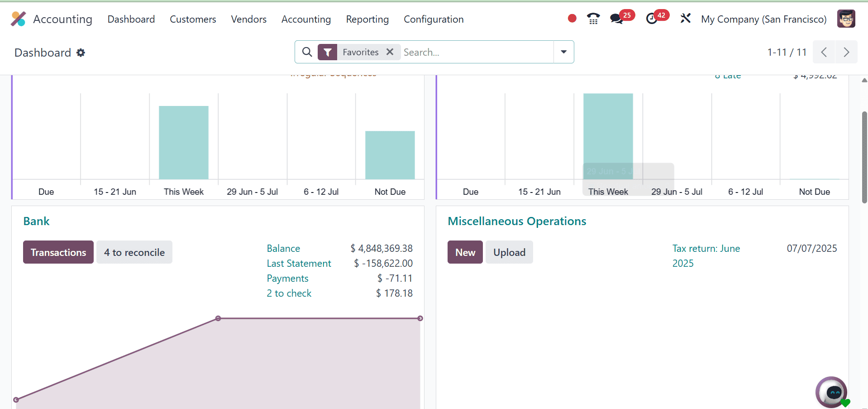868x409 pixels.
Task: Click the middle point on Bank line graph
Action: [218, 318]
